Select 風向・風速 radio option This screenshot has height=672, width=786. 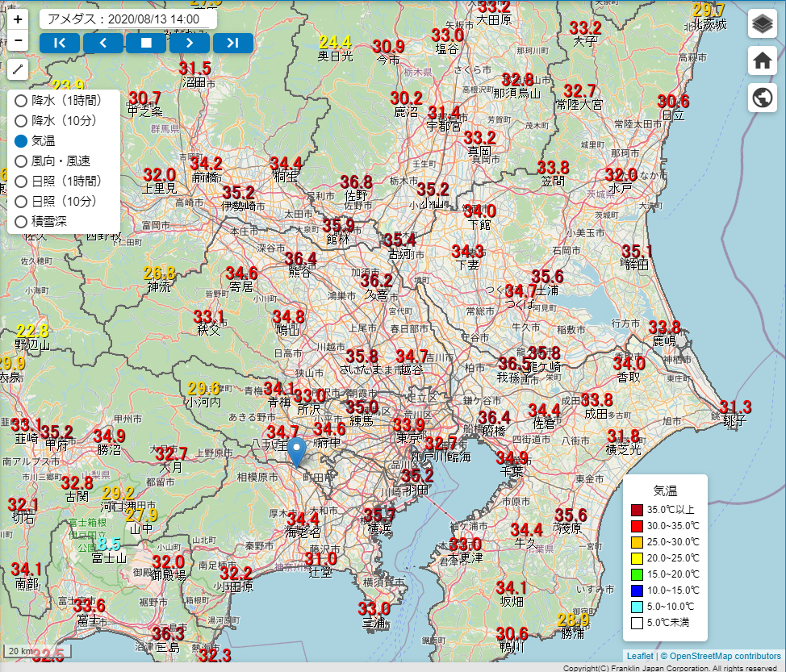(x=21, y=161)
